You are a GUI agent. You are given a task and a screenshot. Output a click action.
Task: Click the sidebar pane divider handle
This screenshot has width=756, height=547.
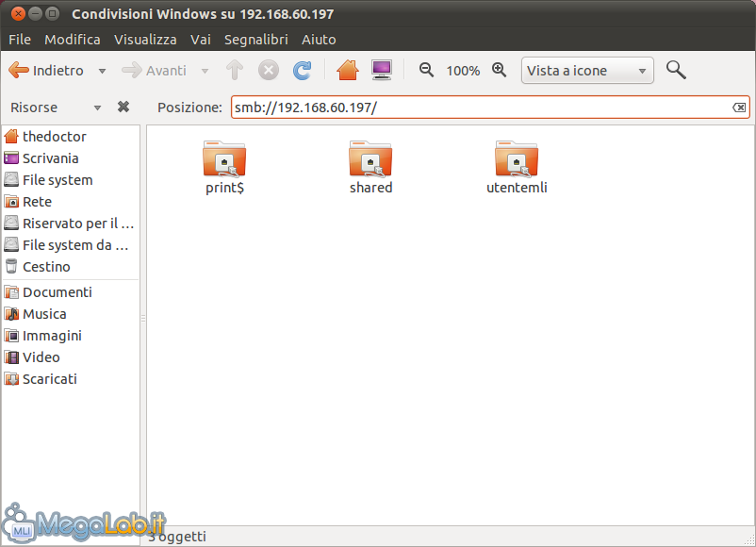pyautogui.click(x=143, y=319)
